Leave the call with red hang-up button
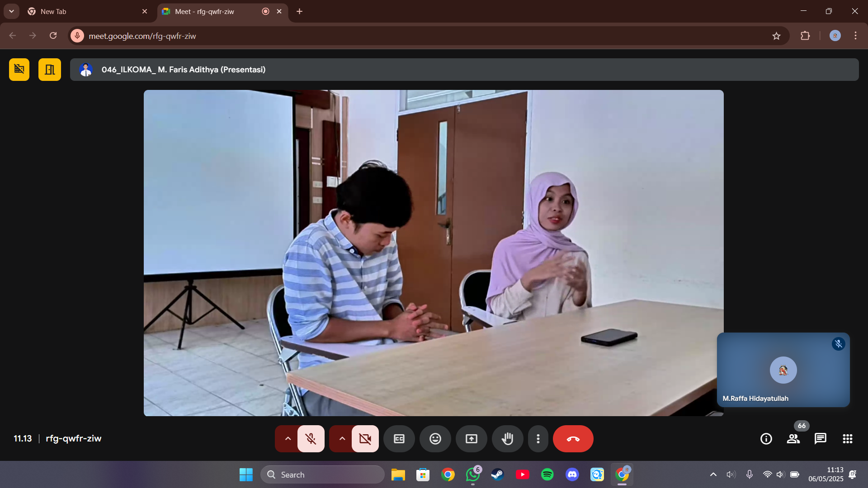The width and height of the screenshot is (868, 488). (573, 439)
